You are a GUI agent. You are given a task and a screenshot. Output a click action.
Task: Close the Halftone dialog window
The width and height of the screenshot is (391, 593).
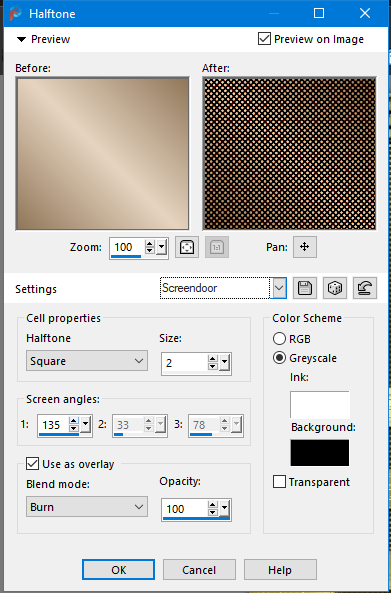365,13
